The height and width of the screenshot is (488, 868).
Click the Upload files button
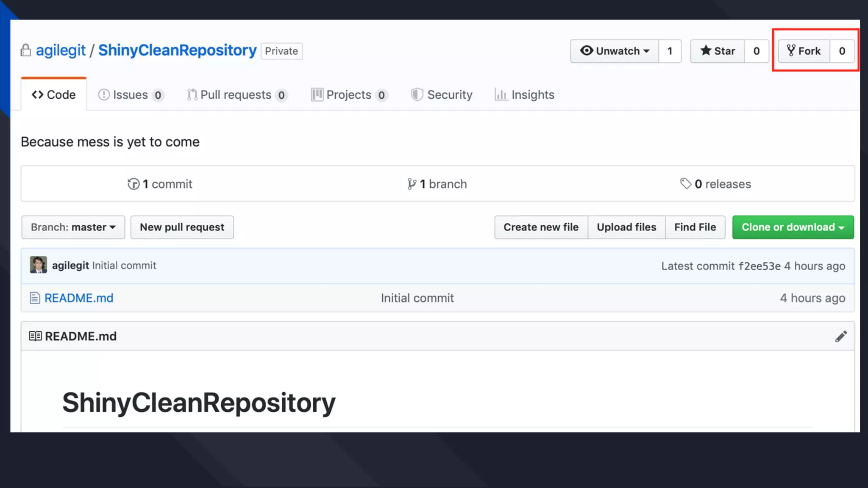626,227
